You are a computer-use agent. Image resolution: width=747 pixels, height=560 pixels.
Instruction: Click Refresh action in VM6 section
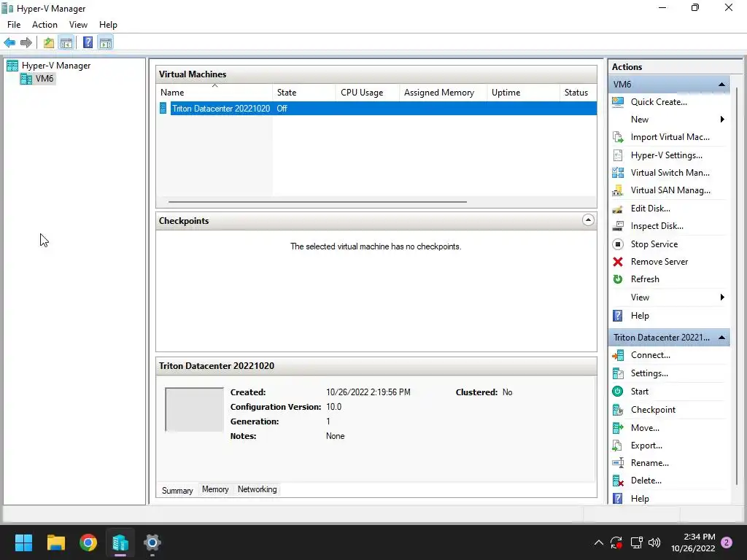point(645,279)
